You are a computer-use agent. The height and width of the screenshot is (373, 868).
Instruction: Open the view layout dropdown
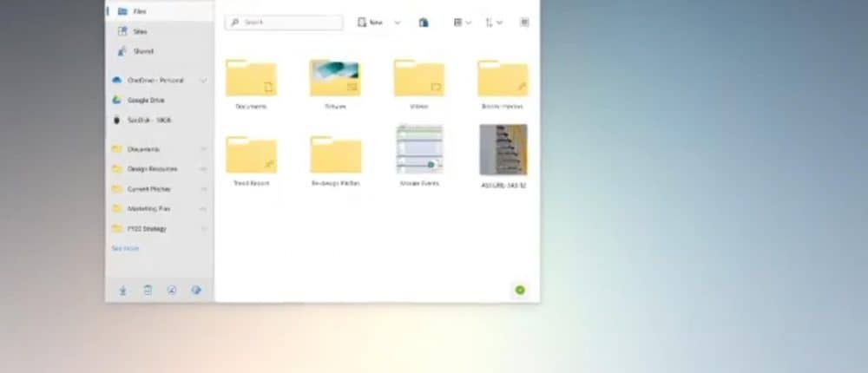coord(462,23)
